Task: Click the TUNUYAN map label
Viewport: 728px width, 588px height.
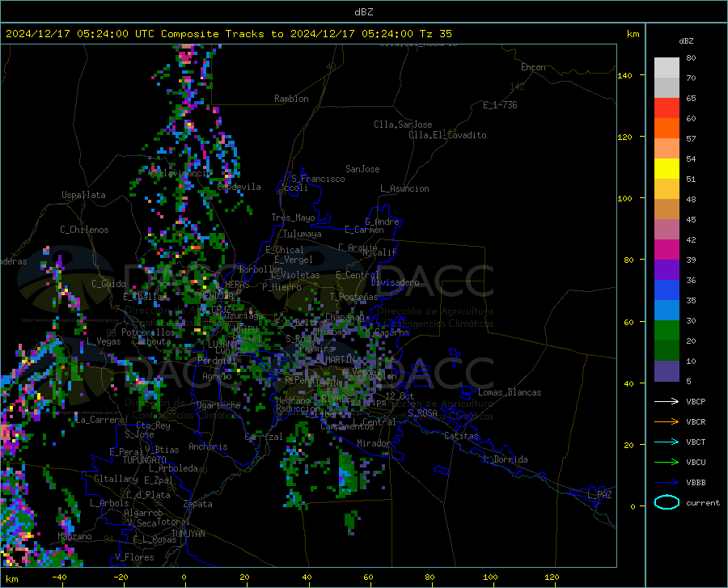Action: [x=188, y=534]
